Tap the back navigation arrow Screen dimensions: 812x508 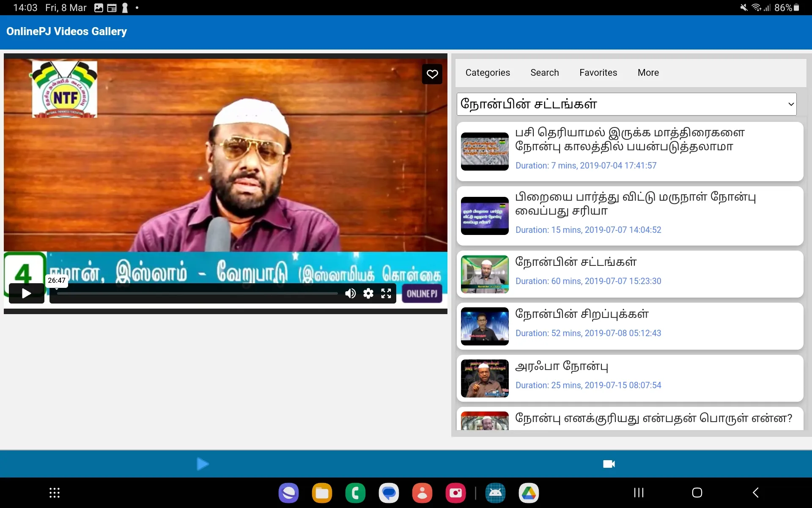pyautogui.click(x=756, y=493)
